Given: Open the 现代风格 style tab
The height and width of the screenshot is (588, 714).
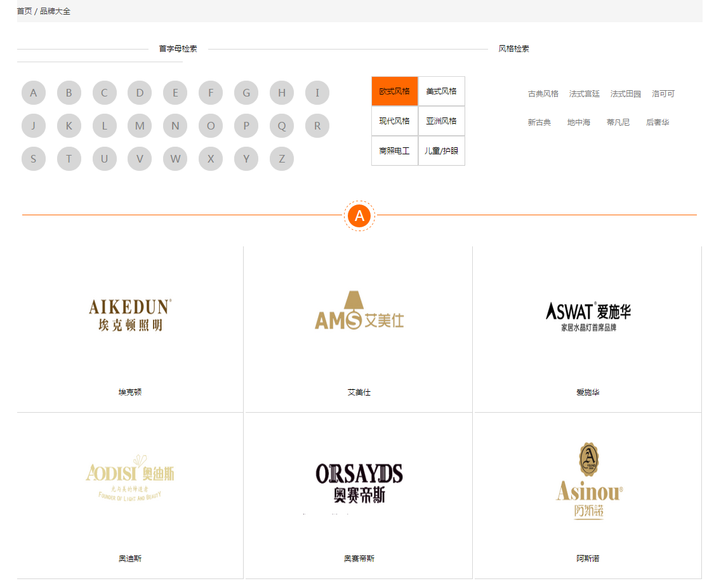Looking at the screenshot, I should tap(395, 121).
